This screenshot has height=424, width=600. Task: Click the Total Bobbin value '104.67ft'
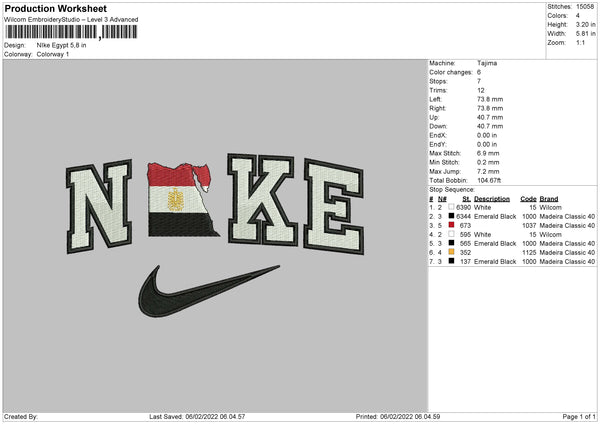tap(489, 180)
